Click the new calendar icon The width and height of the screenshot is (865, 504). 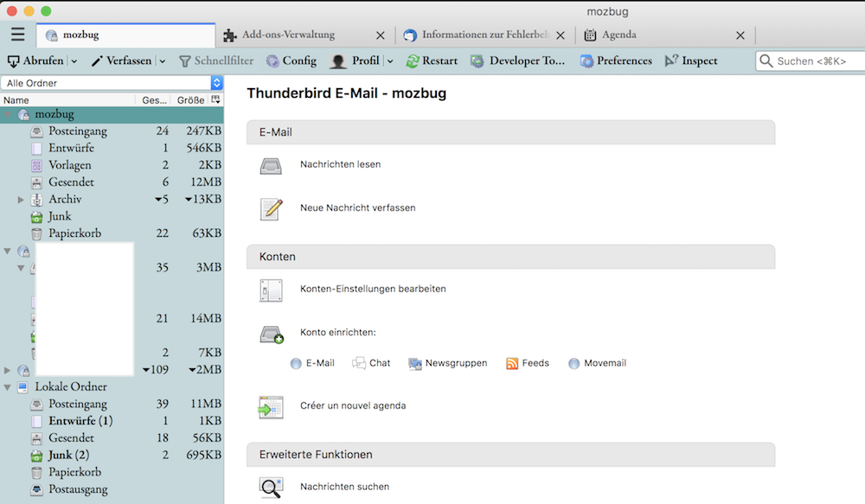coord(271,407)
